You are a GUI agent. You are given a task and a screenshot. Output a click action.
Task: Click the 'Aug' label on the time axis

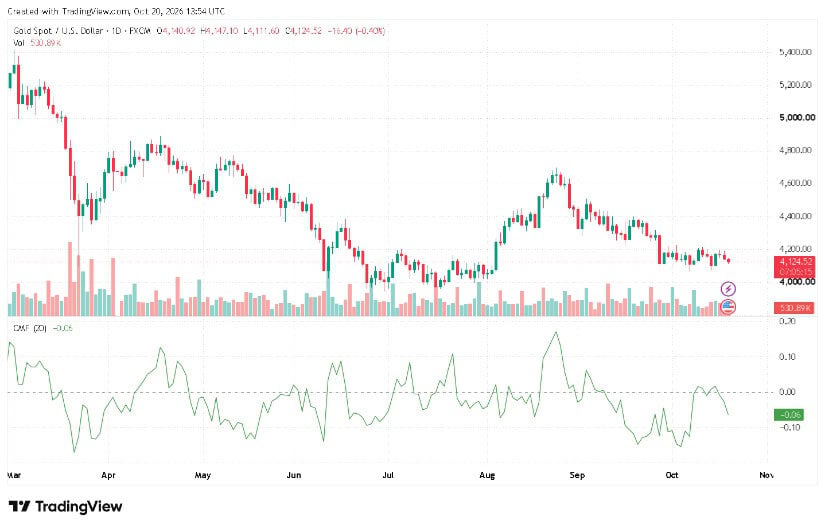point(487,475)
